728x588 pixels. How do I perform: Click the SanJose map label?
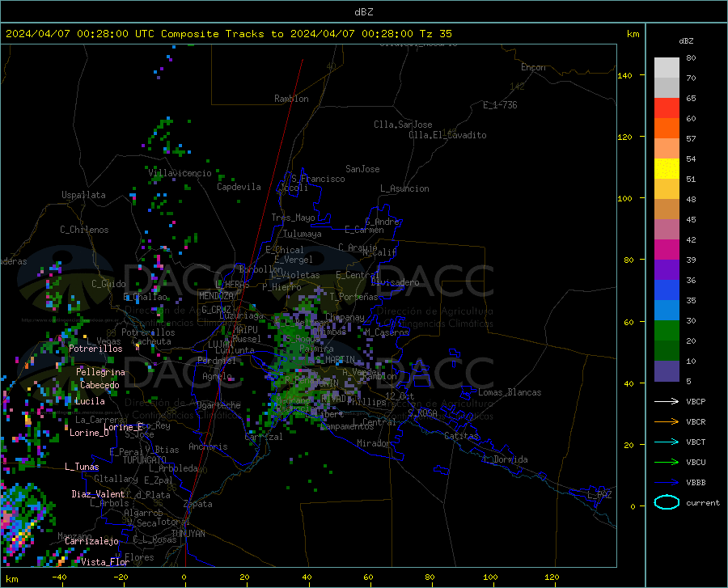pos(362,169)
